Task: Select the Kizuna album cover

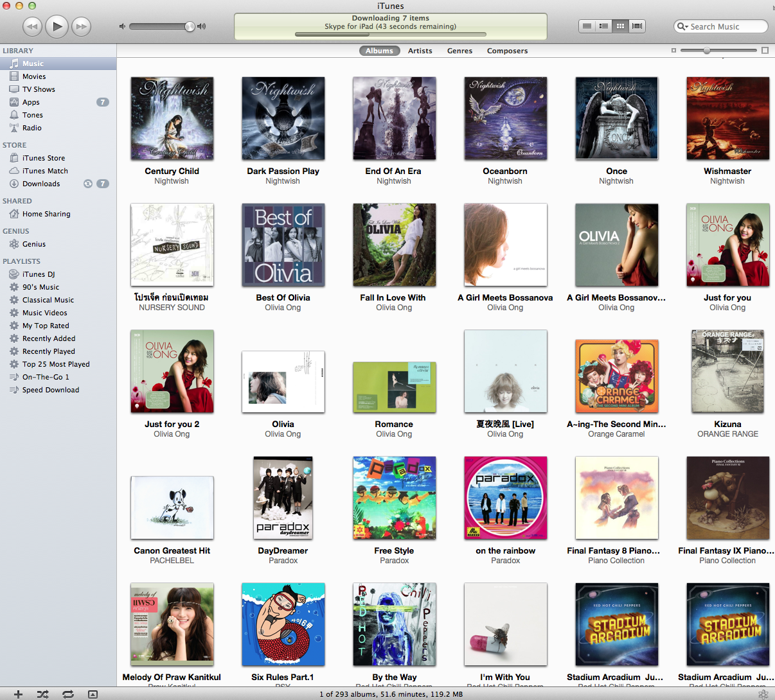Action: 728,371
